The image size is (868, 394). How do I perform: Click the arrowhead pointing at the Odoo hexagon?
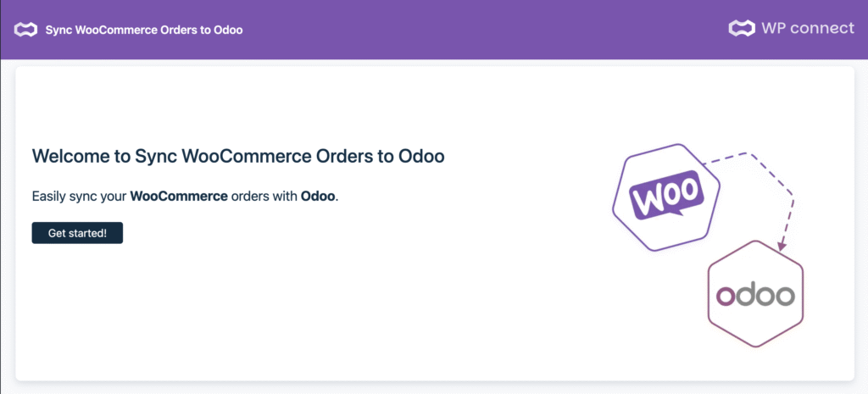[x=782, y=245]
